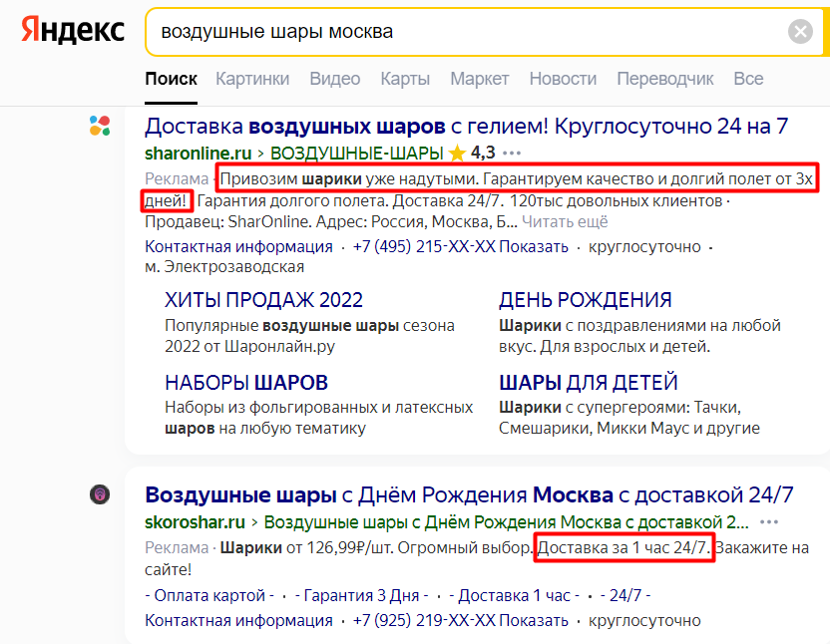Switch to the Новости tab
The height and width of the screenshot is (644, 830).
[563, 78]
